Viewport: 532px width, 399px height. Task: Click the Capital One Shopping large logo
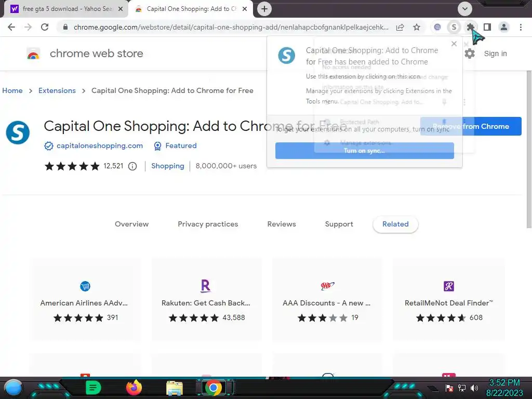(x=18, y=132)
